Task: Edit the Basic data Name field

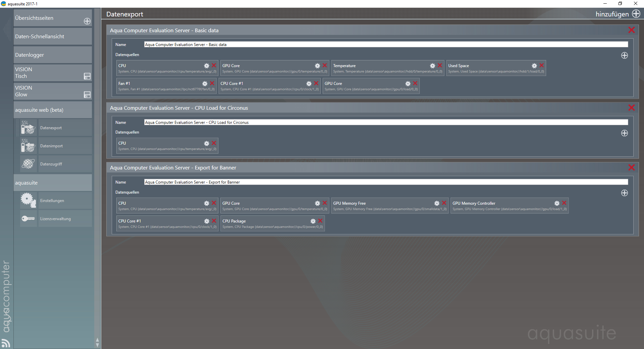Action: coord(386,44)
